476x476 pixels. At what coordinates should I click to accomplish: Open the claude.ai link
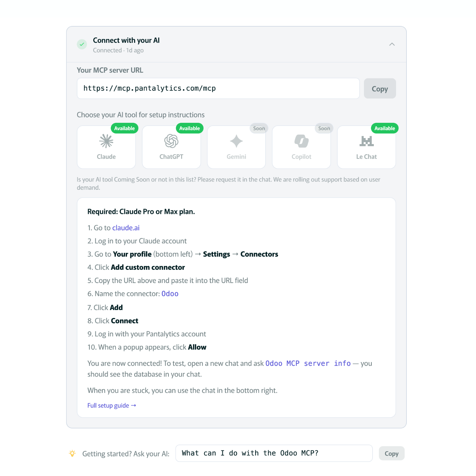126,228
